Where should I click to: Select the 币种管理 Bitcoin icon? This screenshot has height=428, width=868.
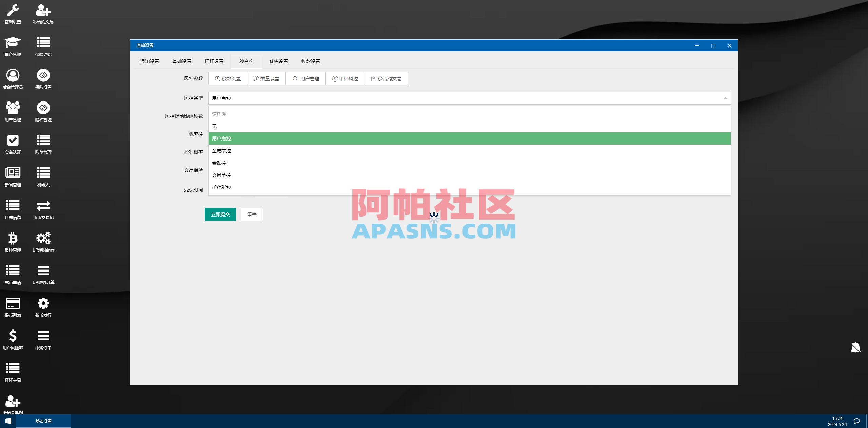coord(13,242)
